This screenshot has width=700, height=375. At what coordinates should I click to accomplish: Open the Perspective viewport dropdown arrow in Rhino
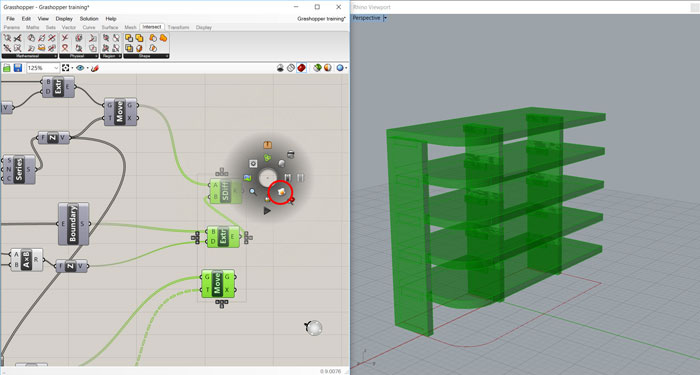tap(385, 18)
